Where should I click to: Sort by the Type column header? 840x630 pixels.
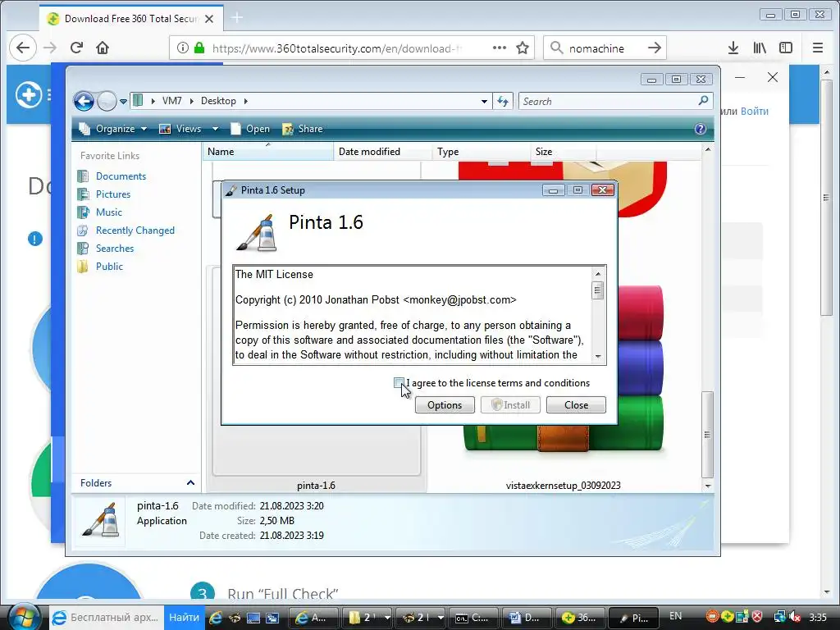(481, 152)
